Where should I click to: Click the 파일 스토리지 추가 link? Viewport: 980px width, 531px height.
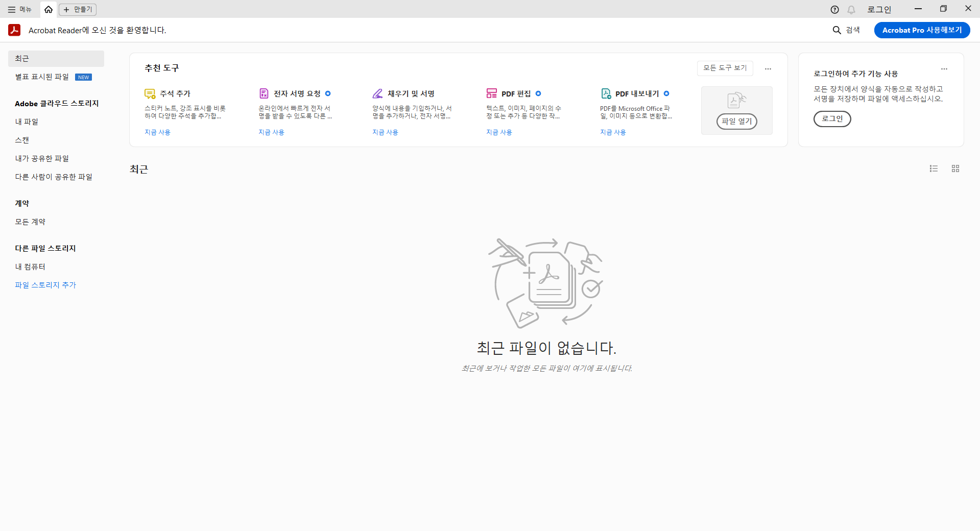point(45,285)
